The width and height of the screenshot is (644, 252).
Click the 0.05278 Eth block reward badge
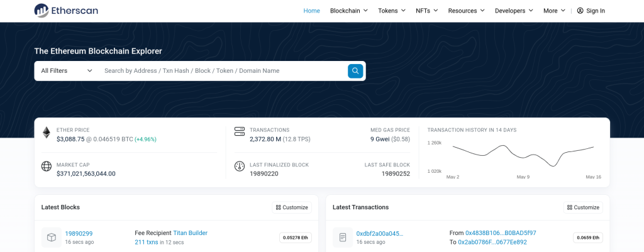click(296, 238)
